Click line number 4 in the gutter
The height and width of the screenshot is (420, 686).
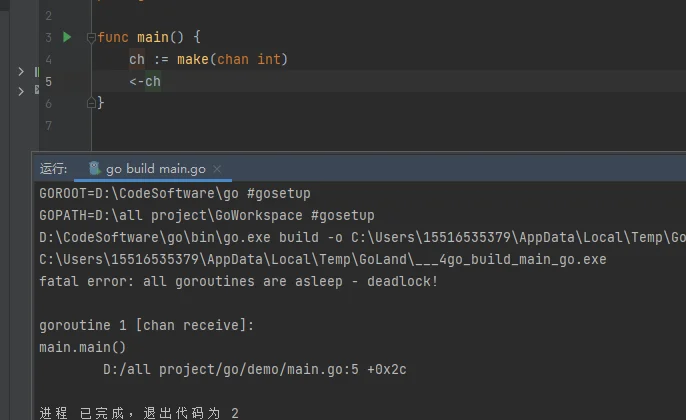tap(49, 59)
